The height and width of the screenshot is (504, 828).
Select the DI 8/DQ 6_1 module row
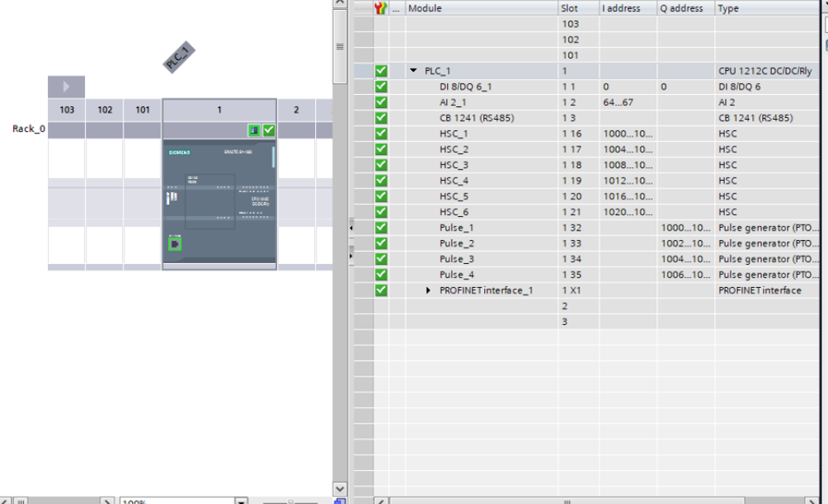465,87
